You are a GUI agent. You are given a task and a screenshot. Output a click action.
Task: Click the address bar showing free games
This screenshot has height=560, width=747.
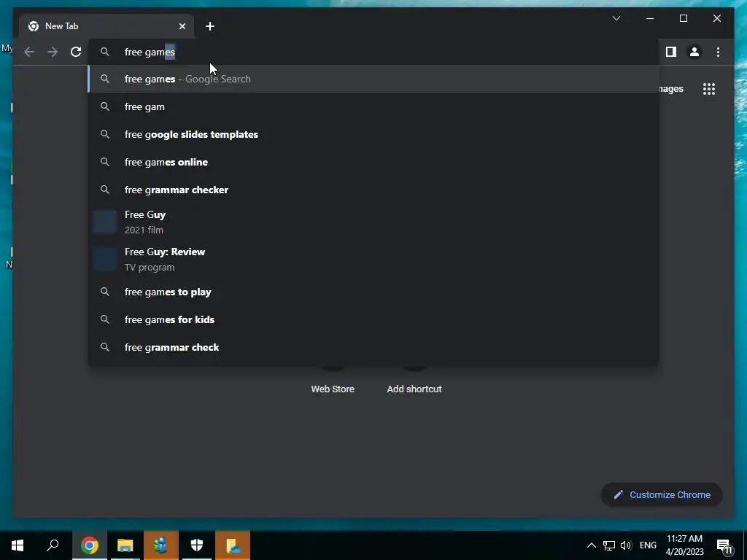374,52
